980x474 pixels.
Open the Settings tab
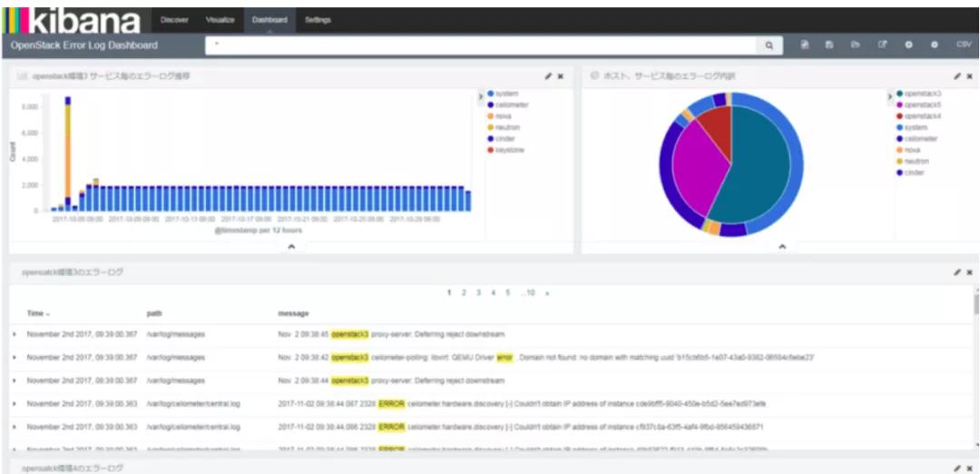click(318, 20)
